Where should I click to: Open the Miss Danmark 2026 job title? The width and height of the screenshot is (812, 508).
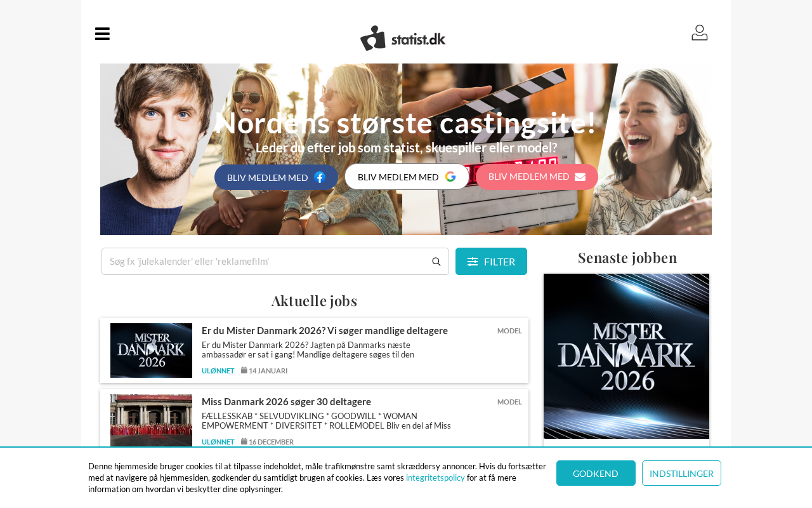pos(286,401)
